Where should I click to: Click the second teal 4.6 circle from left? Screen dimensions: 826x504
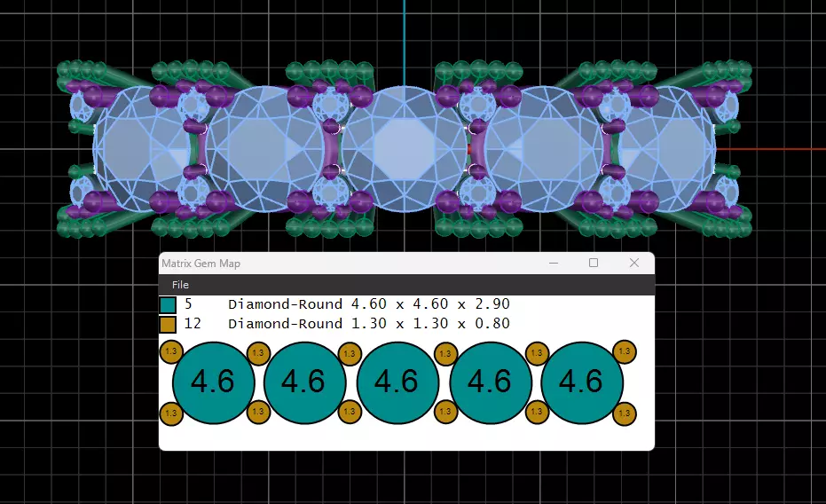(305, 382)
